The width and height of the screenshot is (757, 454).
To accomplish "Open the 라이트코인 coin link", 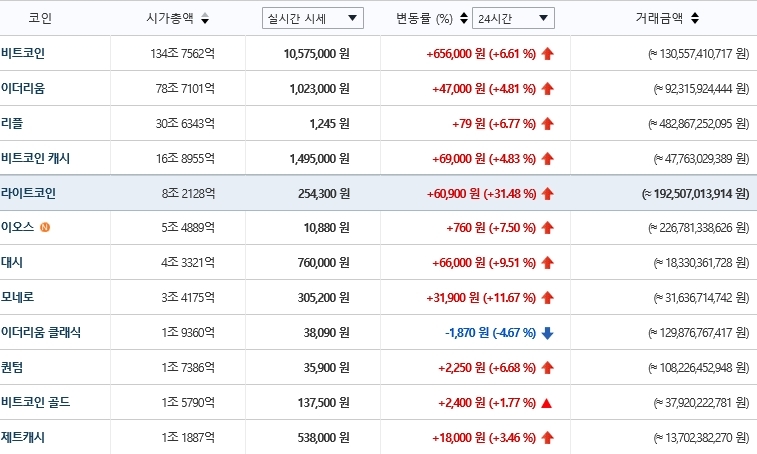I will pyautogui.click(x=28, y=193).
